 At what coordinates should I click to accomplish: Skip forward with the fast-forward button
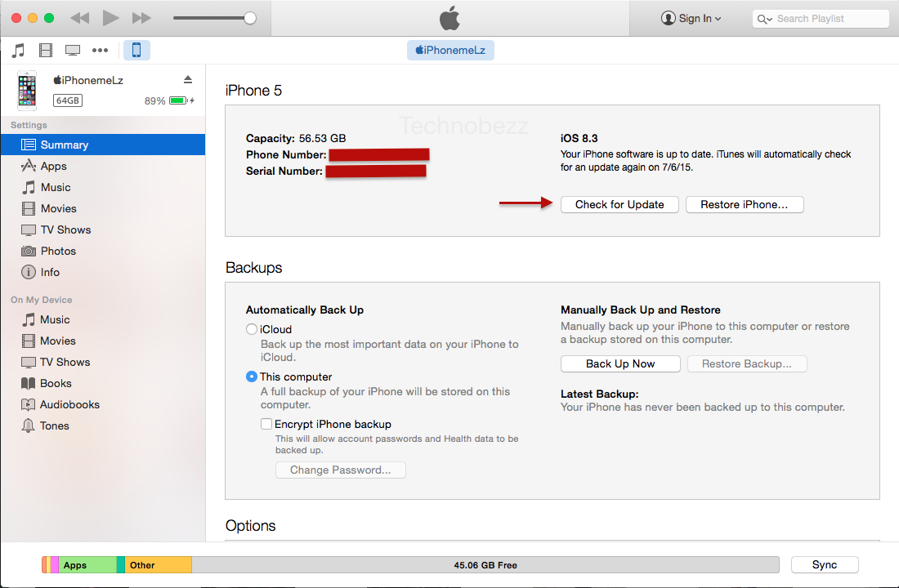pos(141,18)
